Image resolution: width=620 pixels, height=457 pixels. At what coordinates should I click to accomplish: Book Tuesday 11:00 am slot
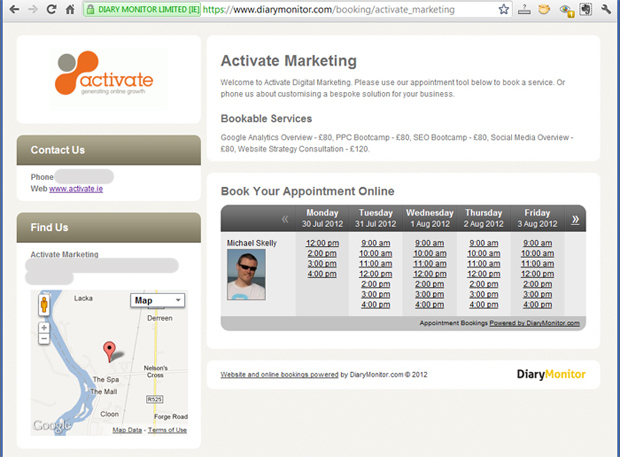(x=376, y=264)
